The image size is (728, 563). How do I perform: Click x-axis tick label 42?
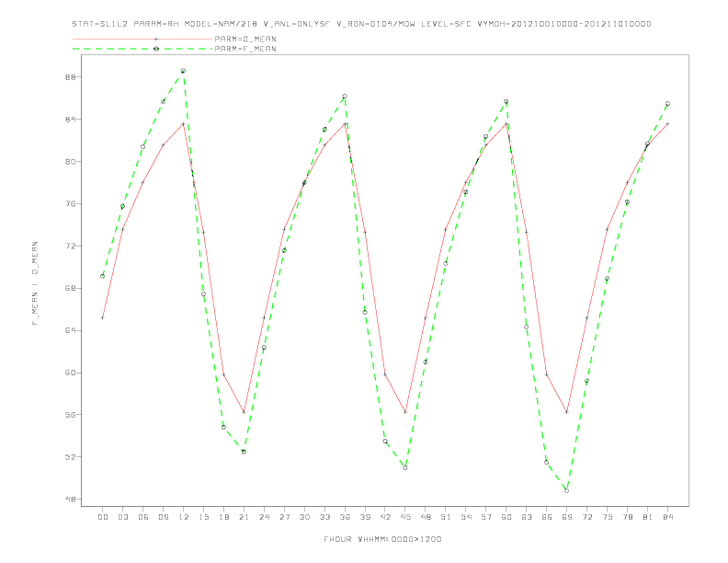[385, 517]
